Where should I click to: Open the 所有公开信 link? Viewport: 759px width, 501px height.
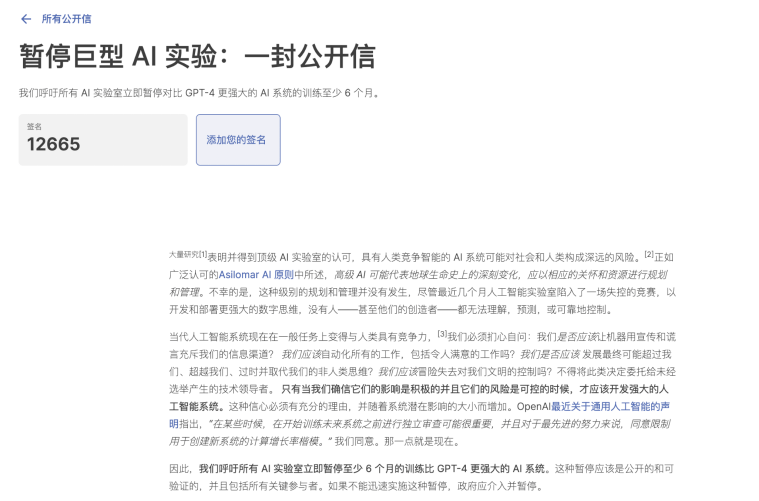coord(66,19)
